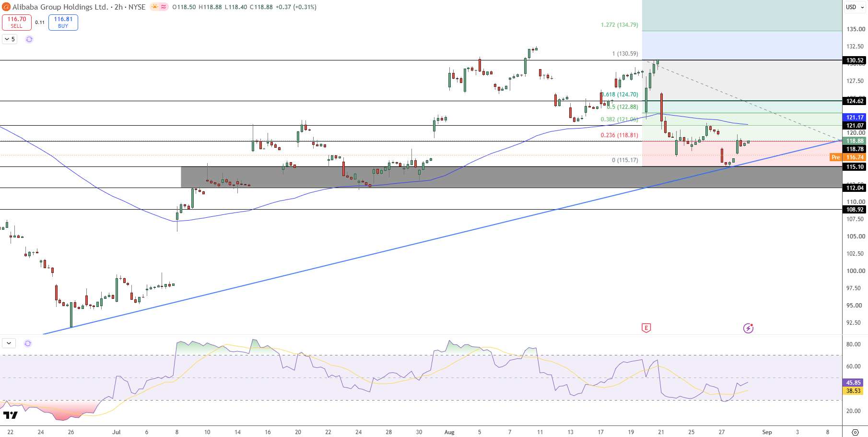868x437 pixels.
Task: Click the red E earnings marker
Action: (646, 328)
